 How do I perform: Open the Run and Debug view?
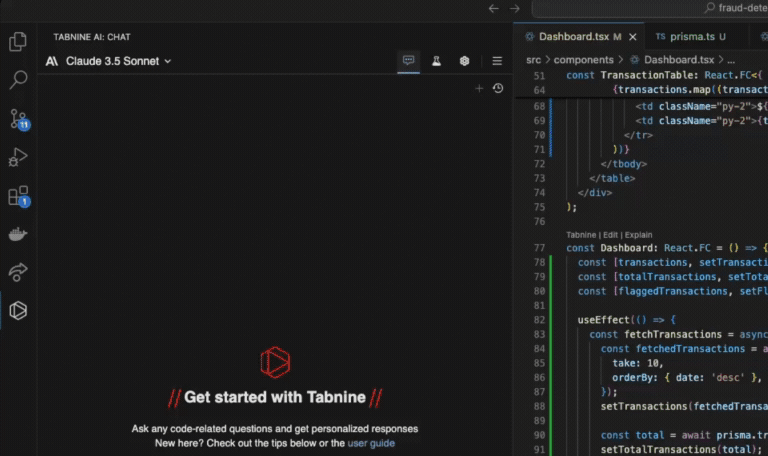[x=18, y=157]
